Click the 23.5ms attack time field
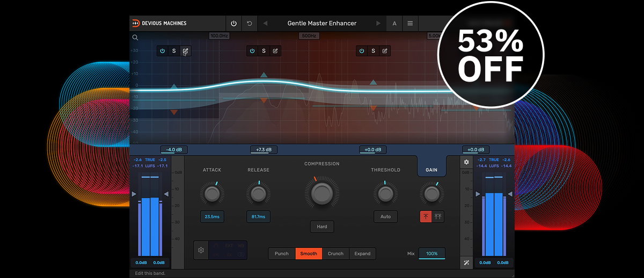 pyautogui.click(x=212, y=217)
